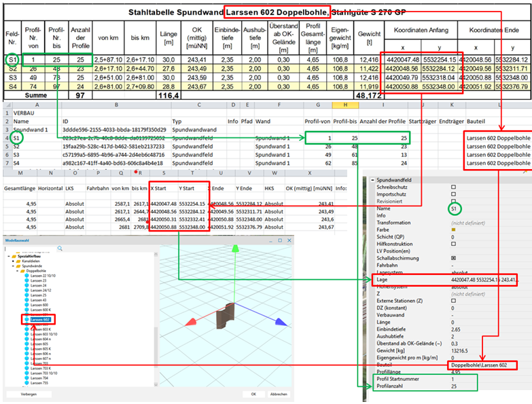Collapse the Doppelbohle tree node
This screenshot has width=532, height=404.
click(18, 271)
